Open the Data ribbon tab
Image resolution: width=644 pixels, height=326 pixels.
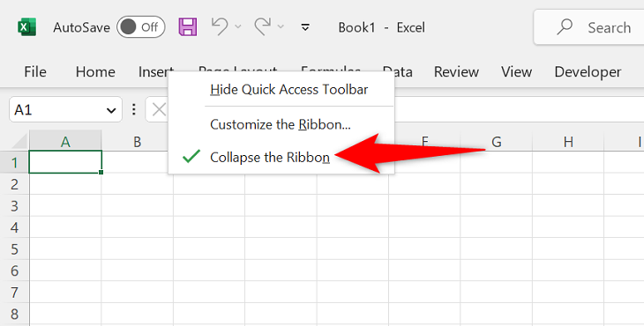tap(398, 72)
